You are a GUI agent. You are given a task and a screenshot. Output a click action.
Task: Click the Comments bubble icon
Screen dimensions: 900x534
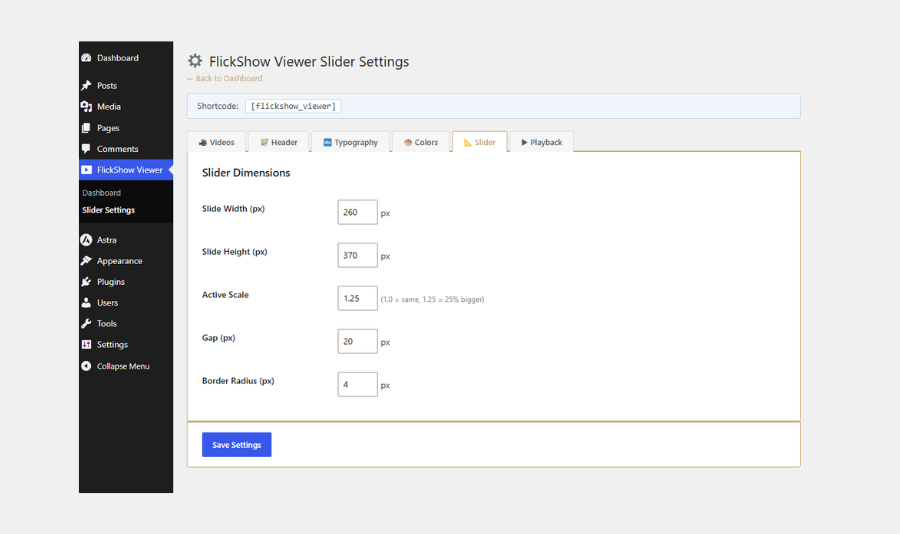[86, 149]
